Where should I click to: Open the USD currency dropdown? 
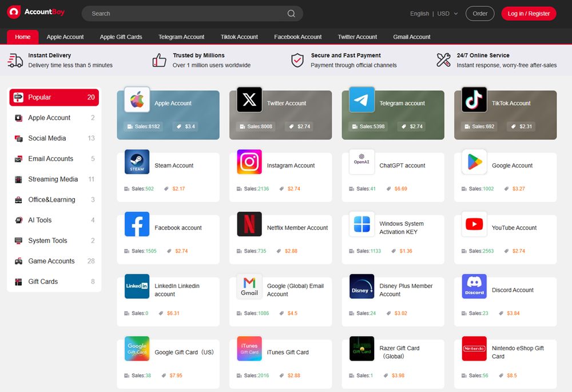click(447, 14)
